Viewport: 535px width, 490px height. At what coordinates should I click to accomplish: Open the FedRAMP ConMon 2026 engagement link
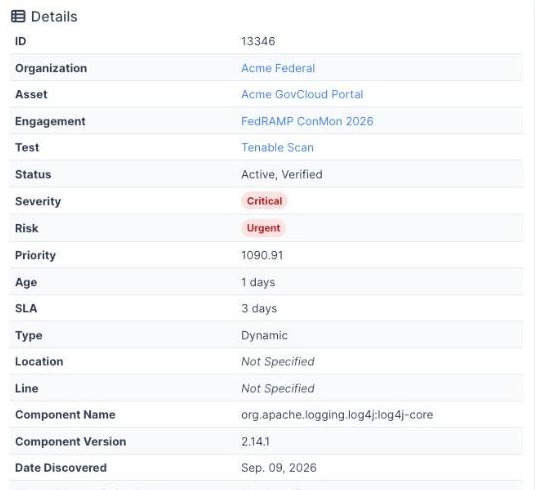tap(307, 121)
